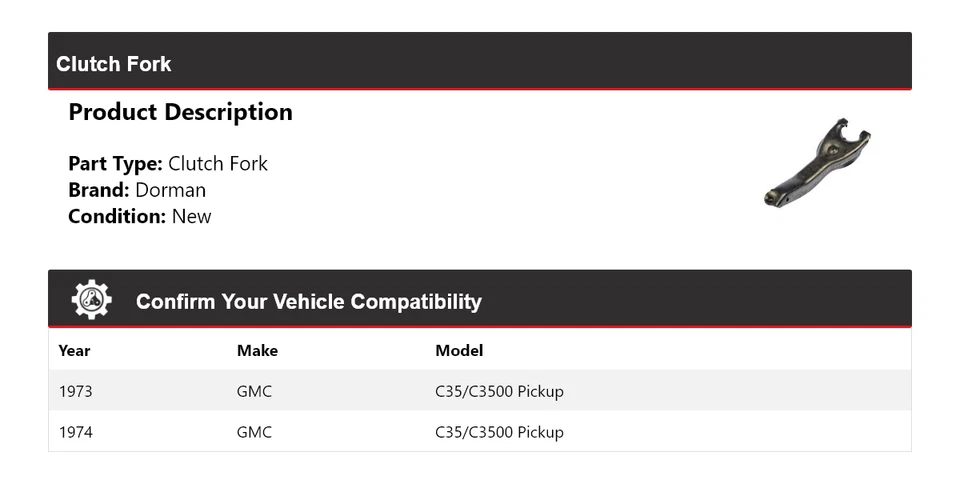Image resolution: width=960 pixels, height=484 pixels.
Task: Click the clutch fork product image
Action: click(816, 162)
